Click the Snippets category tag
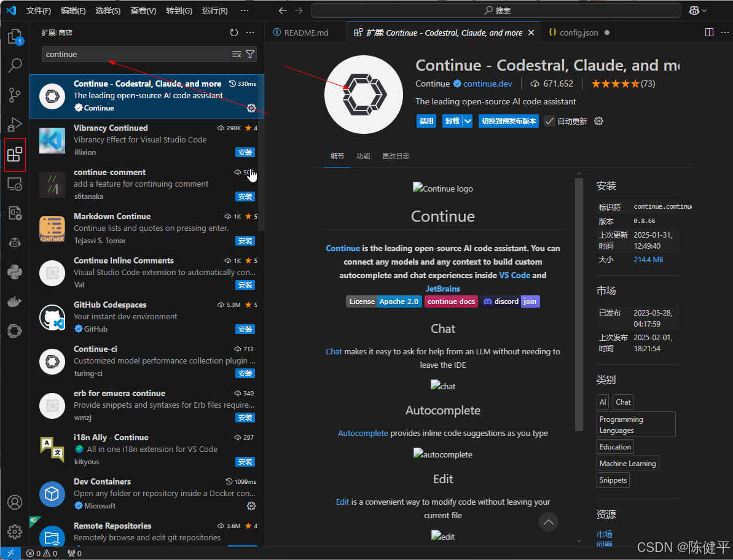This screenshot has height=560, width=733. (x=613, y=480)
